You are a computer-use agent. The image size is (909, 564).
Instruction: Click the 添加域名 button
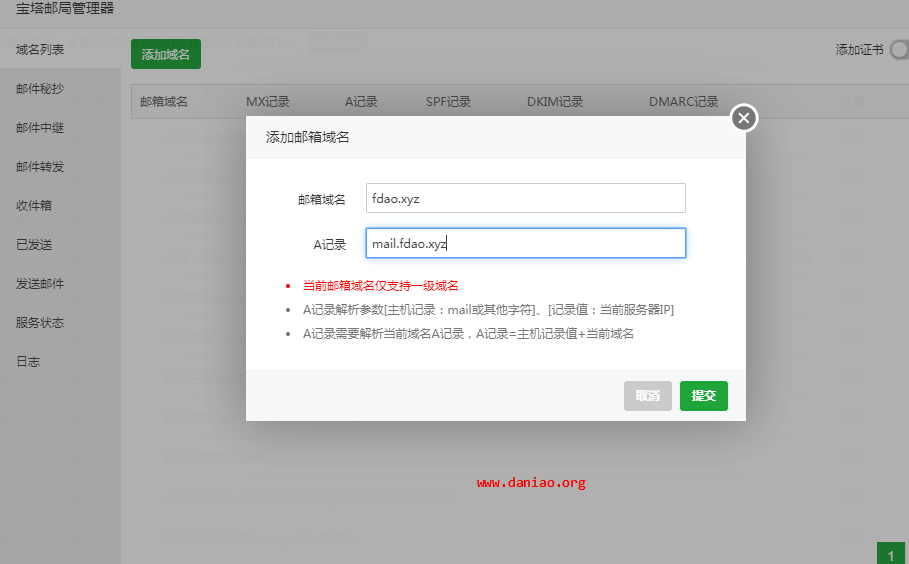click(x=166, y=54)
